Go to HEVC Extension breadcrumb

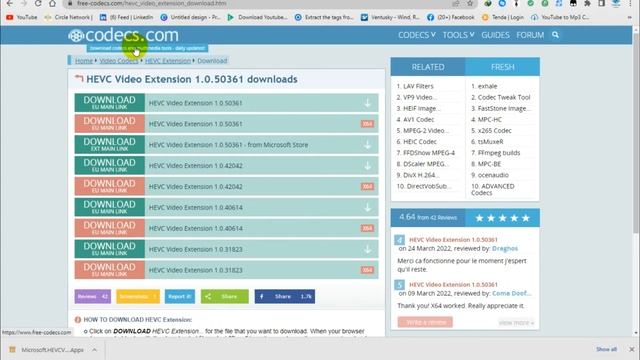(168, 61)
